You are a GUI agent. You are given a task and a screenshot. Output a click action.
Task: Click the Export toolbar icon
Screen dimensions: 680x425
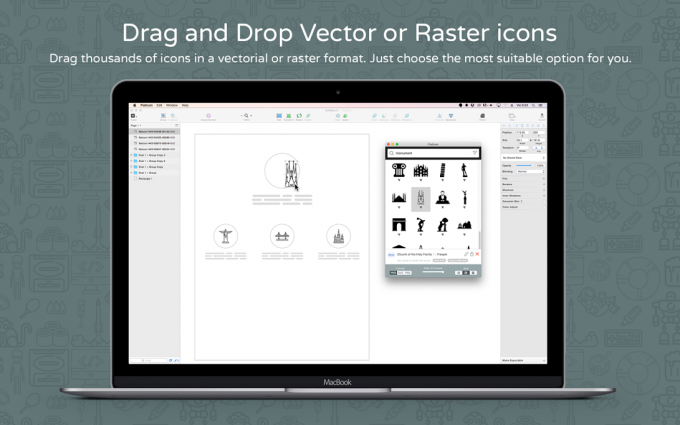tap(542, 115)
